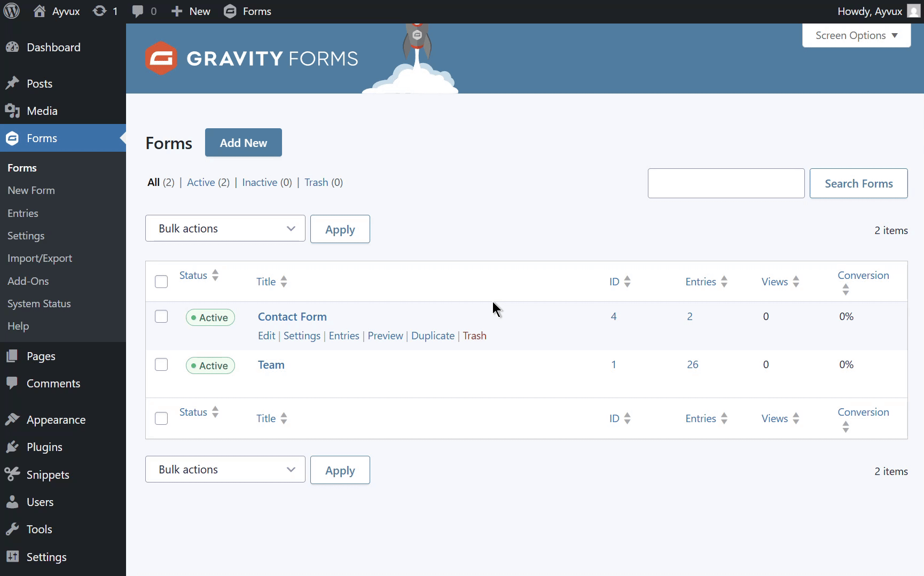Open Help in Forms submenu
This screenshot has height=576, width=924.
click(x=18, y=326)
